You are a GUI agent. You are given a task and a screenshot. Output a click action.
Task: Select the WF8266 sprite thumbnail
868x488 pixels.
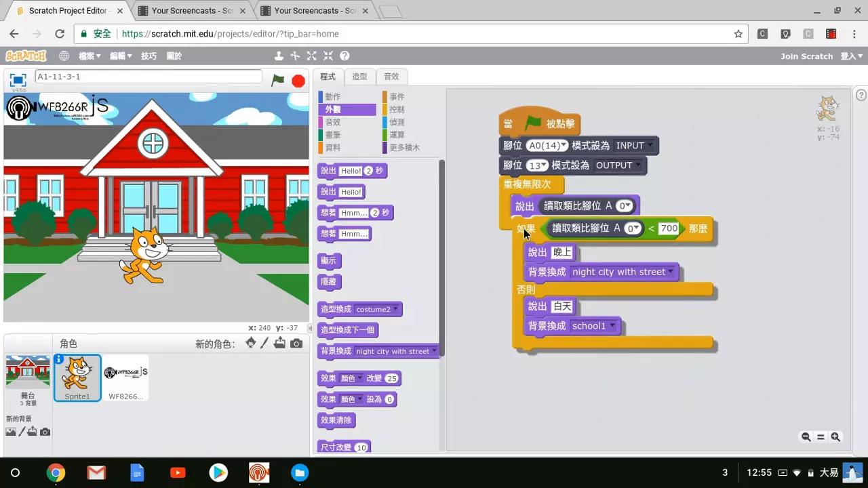point(125,378)
